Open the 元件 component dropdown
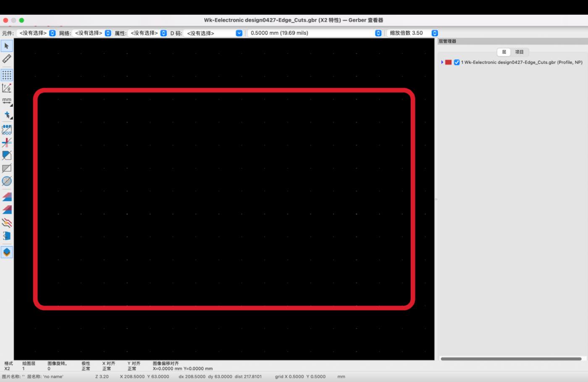This screenshot has width=588, height=382. [37, 33]
